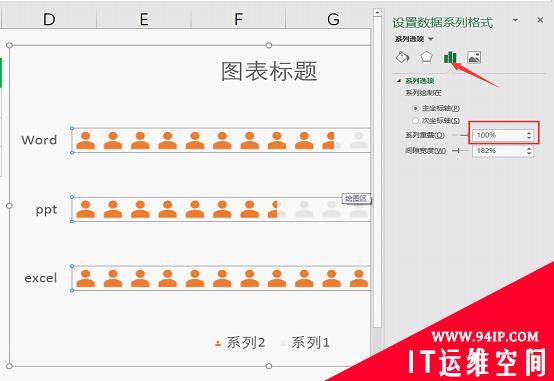This screenshot has height=381, width=554.
Task: Open the 系列选项 dropdown under the pane title
Action: coord(431,39)
